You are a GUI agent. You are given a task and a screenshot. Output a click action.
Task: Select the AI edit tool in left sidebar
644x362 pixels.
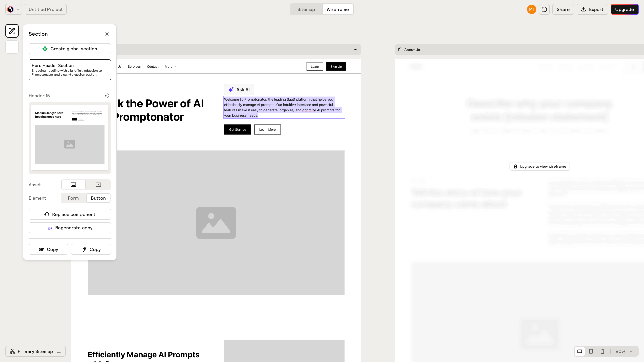[x=12, y=31]
